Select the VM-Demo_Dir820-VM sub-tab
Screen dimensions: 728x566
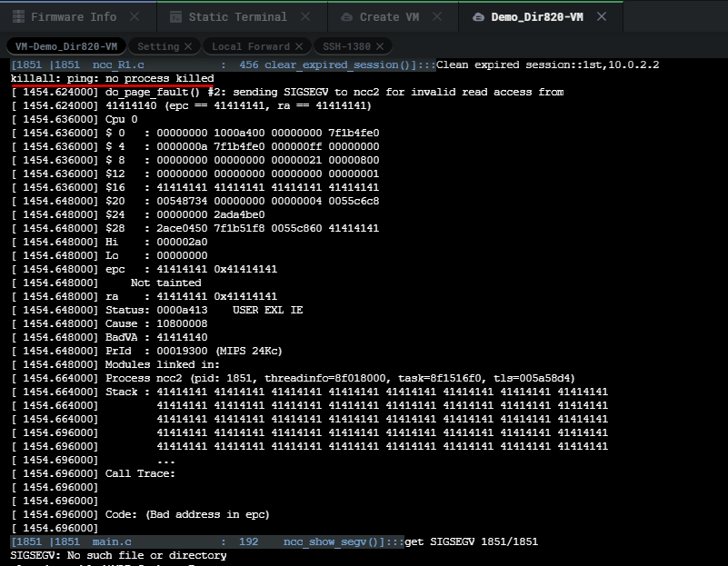66,46
